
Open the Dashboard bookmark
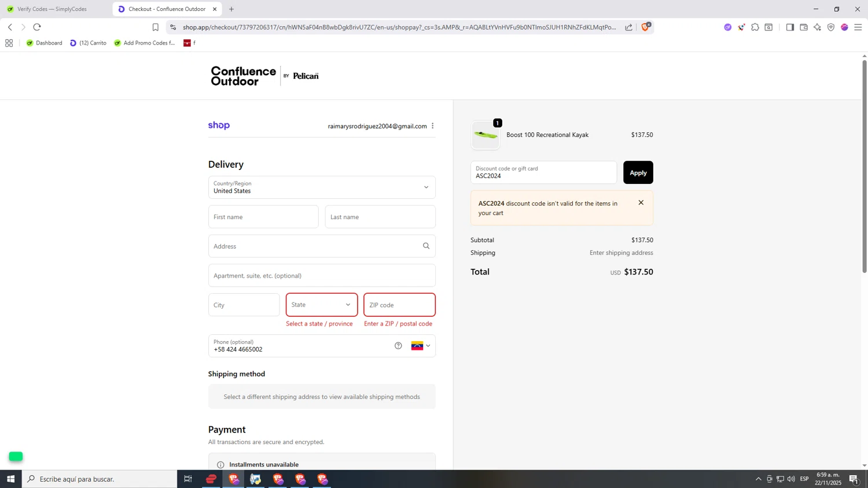(44, 43)
